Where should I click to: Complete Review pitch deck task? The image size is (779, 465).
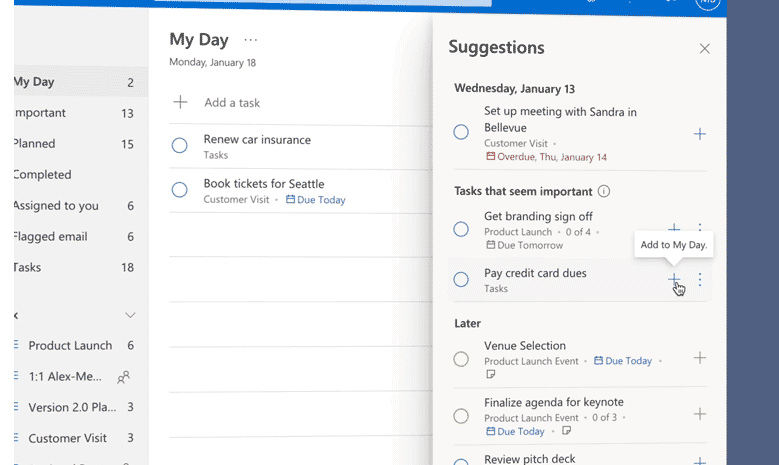461,462
